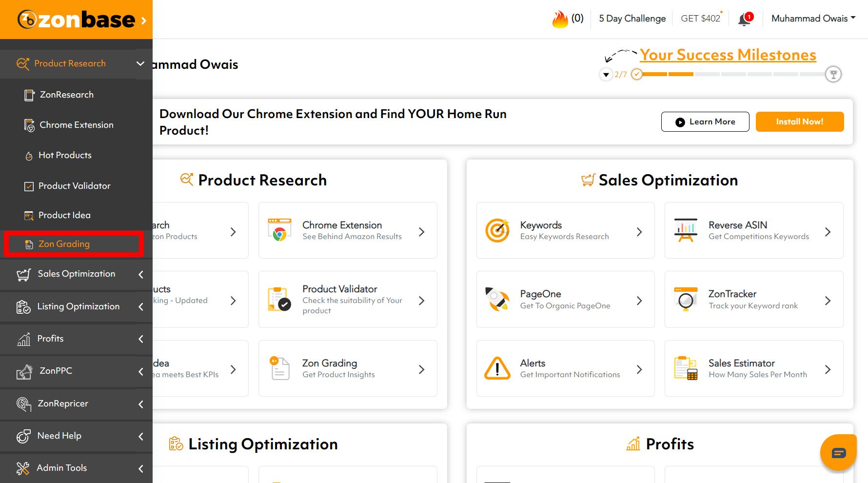Expand the Admin Tools sidebar chevron
The width and height of the screenshot is (868, 483).
[141, 468]
